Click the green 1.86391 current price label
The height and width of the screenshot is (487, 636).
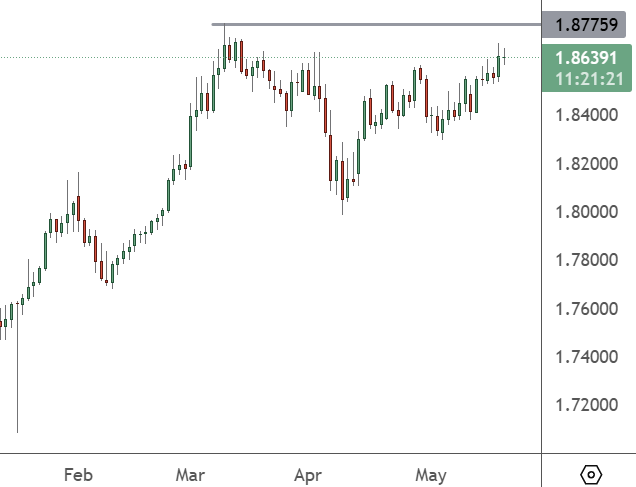pyautogui.click(x=586, y=59)
